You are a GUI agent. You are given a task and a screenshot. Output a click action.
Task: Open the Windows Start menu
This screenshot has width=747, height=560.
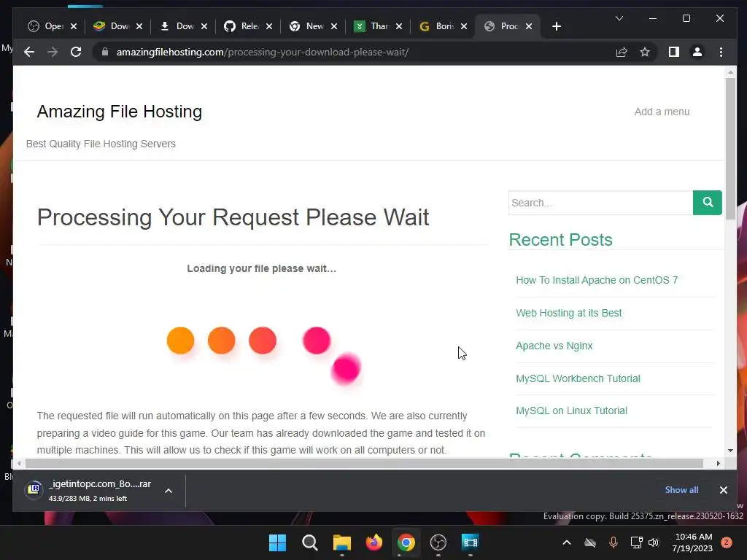point(277,542)
